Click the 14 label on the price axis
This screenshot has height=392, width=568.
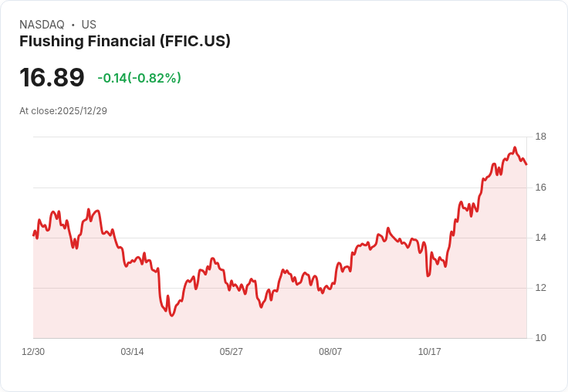[541, 238]
